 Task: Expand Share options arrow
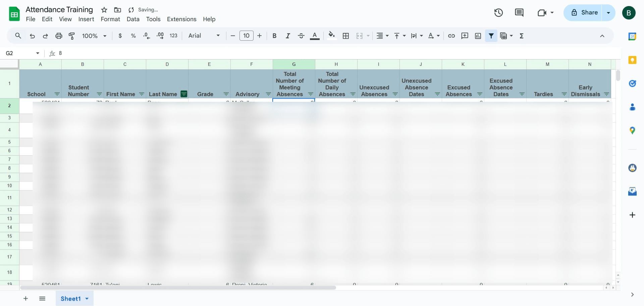point(608,13)
